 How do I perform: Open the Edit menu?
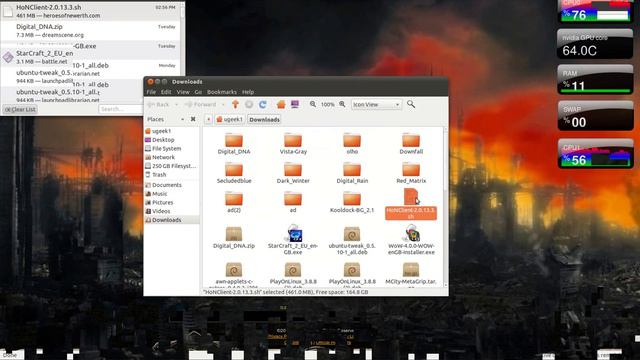166,92
